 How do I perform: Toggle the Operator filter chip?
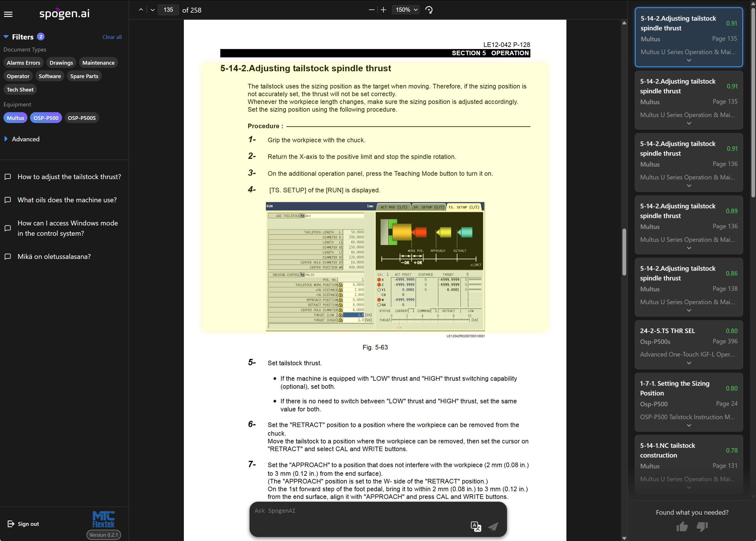click(x=18, y=76)
